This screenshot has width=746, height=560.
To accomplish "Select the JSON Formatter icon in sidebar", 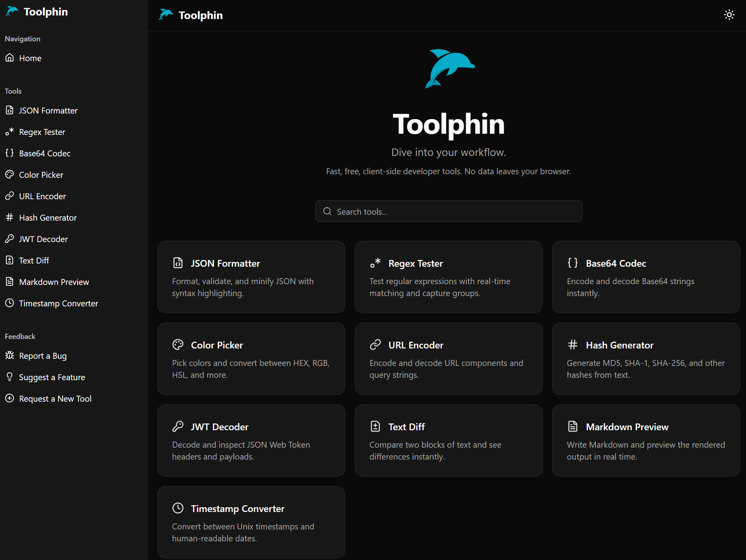I will click(x=10, y=110).
